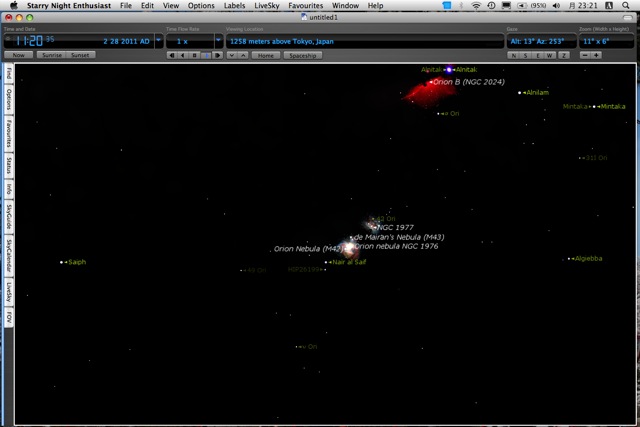Zoom in using the plus button
Viewport: 640px width, 427px height.
click(596, 55)
